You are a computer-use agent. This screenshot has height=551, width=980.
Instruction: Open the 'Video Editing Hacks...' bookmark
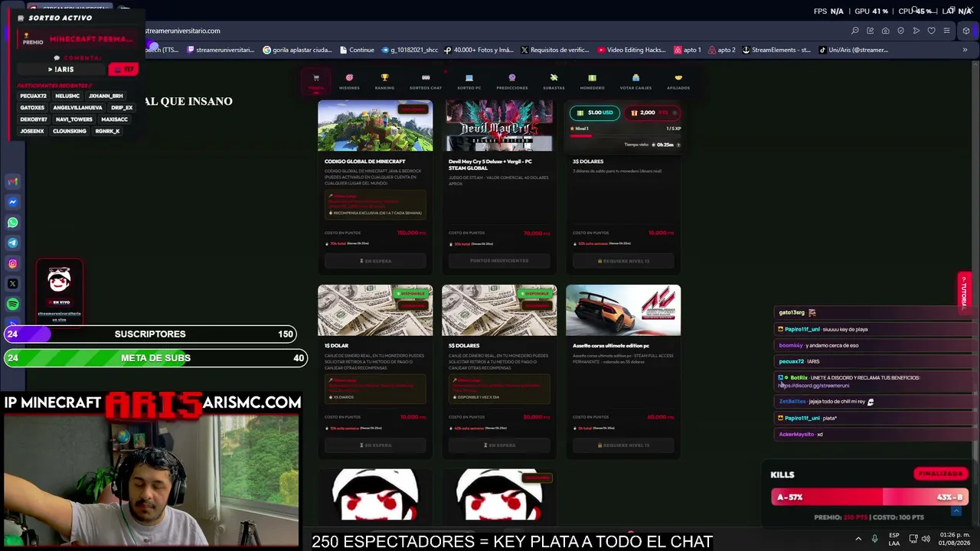(632, 50)
